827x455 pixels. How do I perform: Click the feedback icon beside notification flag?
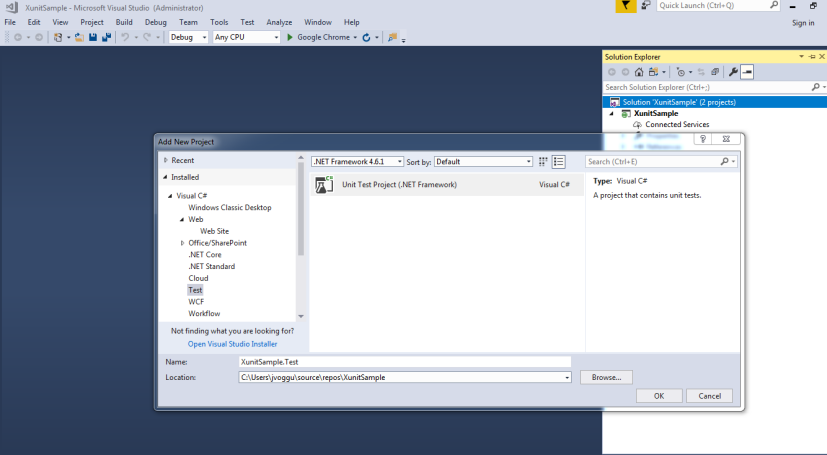coord(646,5)
